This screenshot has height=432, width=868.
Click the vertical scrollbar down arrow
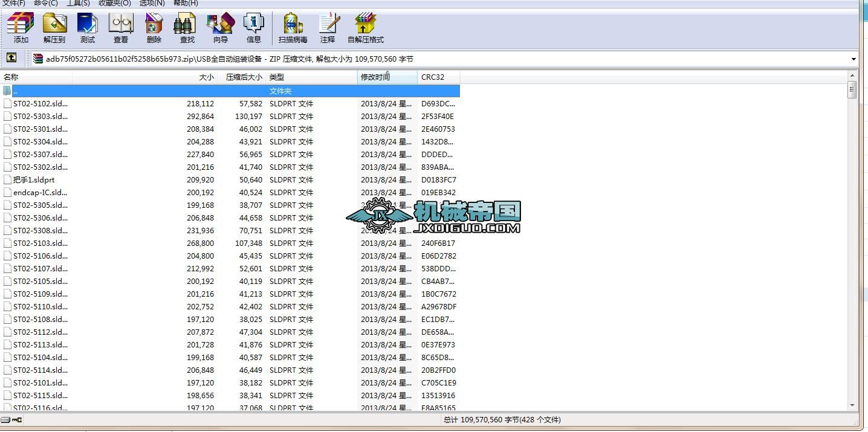click(852, 405)
